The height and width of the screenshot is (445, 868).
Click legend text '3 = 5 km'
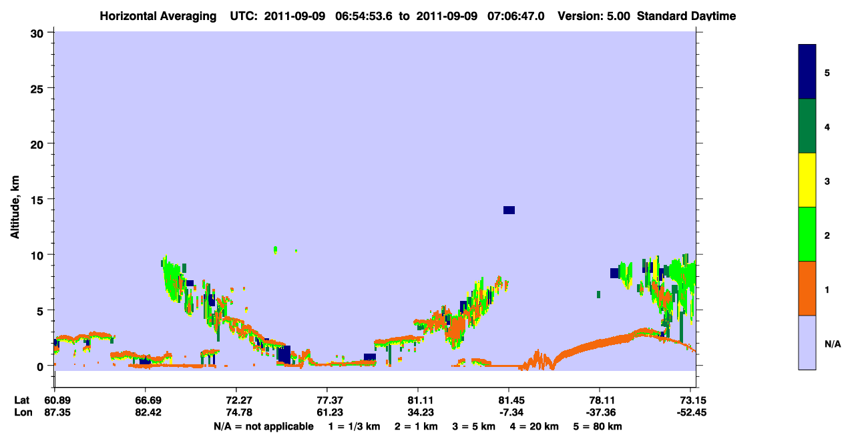pos(474,426)
